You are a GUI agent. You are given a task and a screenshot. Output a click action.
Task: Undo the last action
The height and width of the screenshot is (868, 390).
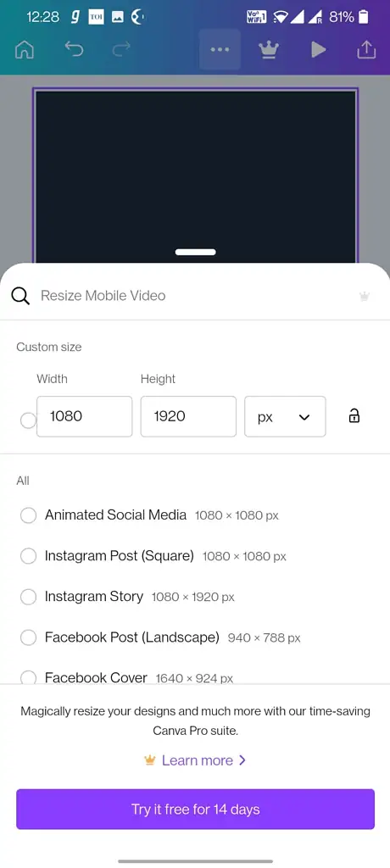point(74,50)
